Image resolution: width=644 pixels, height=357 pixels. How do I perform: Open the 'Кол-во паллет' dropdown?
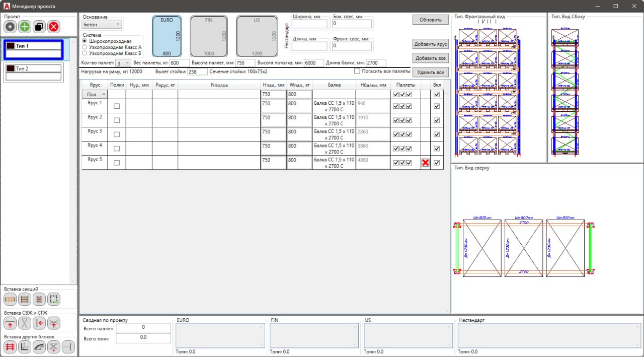[123, 63]
